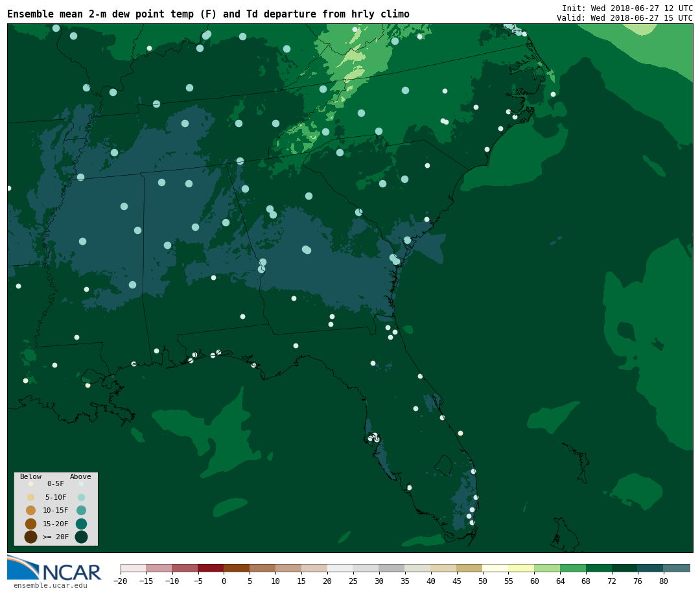
Task: Select the Below >= 20F darkest brown circle
Action: point(31,537)
